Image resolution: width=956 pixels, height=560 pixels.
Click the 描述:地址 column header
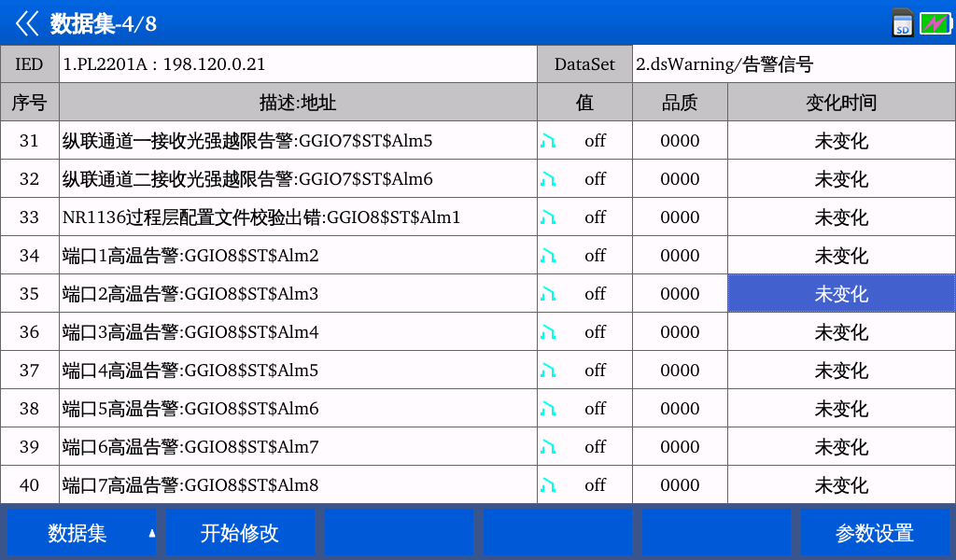(298, 103)
